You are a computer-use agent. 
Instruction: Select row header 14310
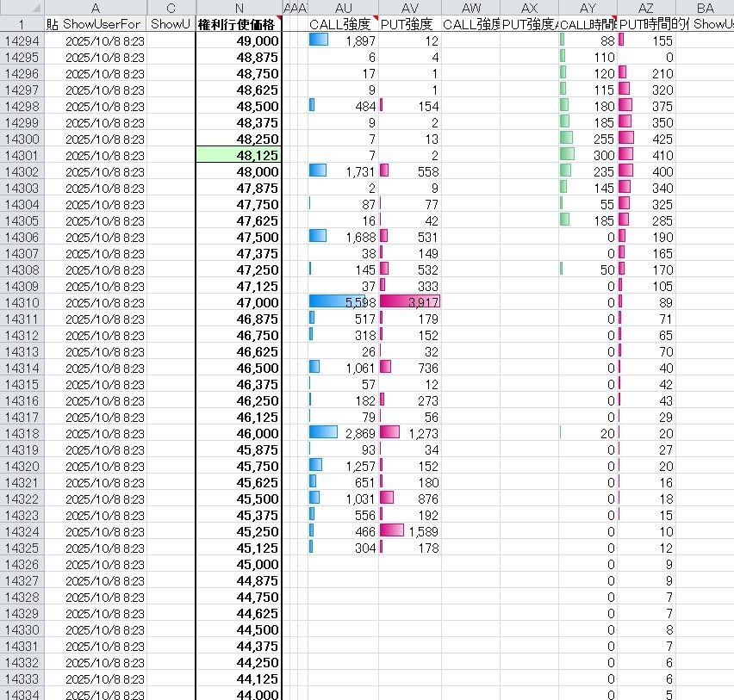22,302
